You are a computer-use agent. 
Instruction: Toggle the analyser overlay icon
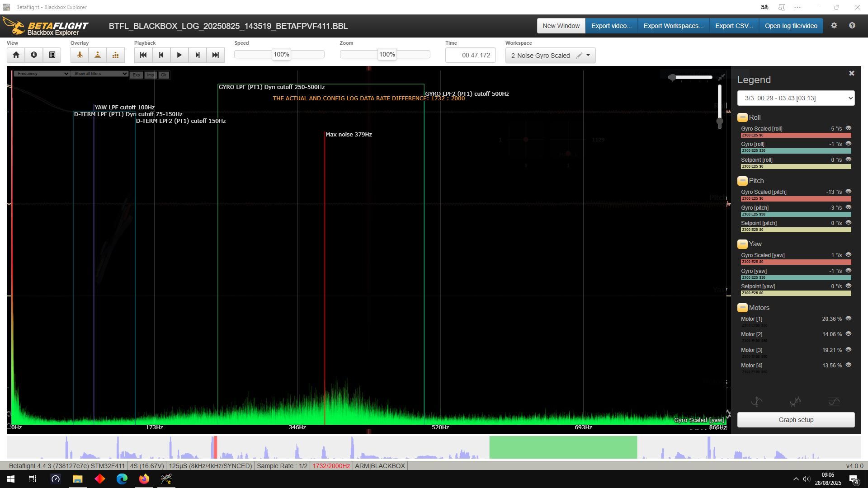click(x=116, y=55)
